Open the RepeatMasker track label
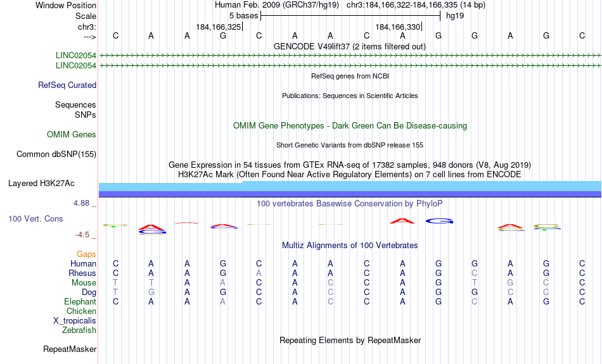 coord(70,349)
